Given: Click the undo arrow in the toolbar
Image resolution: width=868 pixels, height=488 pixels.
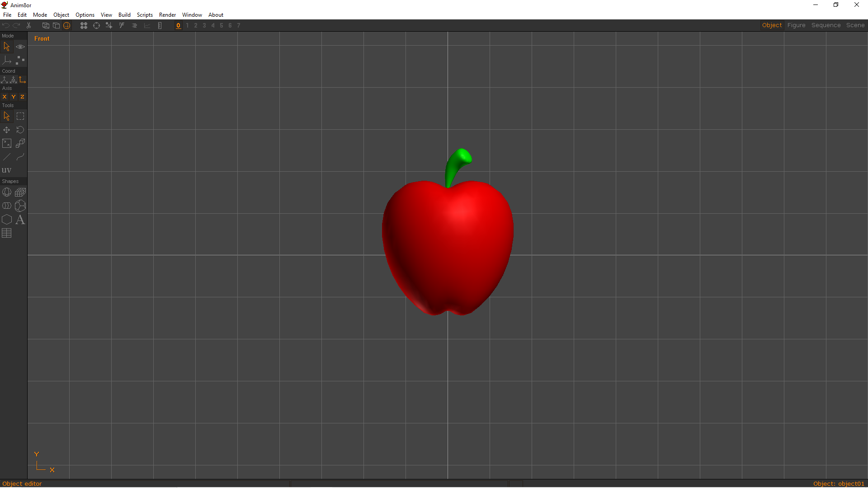Looking at the screenshot, I should (x=6, y=25).
